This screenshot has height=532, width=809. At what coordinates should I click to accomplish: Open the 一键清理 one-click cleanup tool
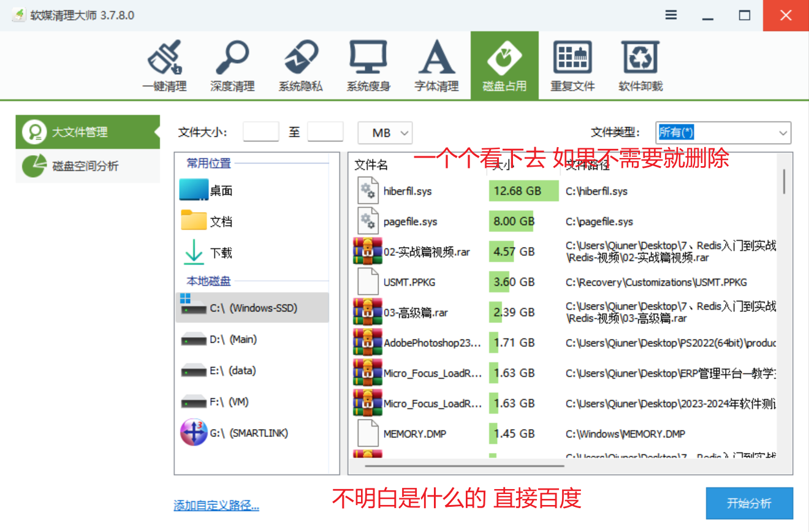tap(164, 66)
